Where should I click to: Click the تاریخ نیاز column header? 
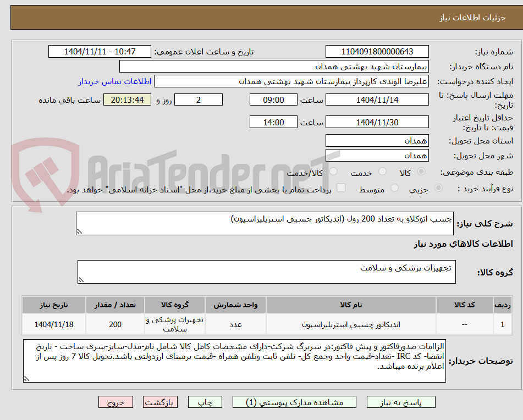point(54,305)
